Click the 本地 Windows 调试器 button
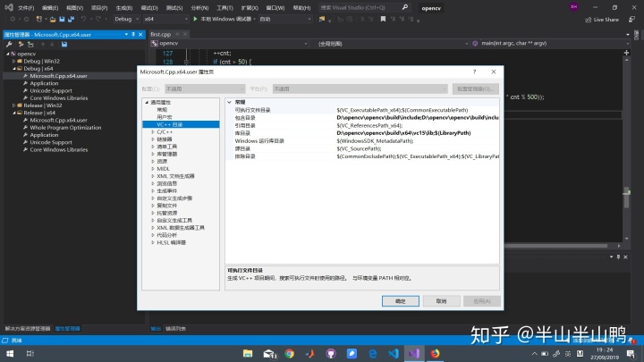This screenshot has width=644, height=362. (x=225, y=19)
